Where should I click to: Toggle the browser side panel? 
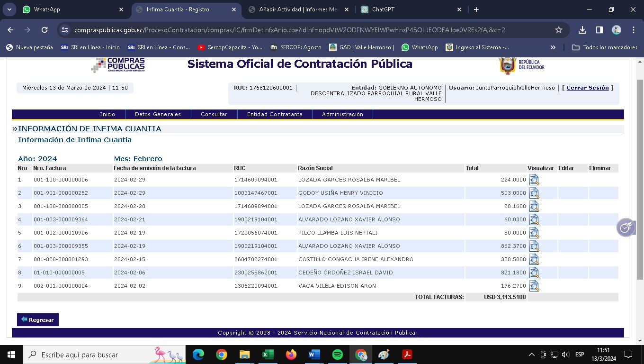click(x=599, y=30)
